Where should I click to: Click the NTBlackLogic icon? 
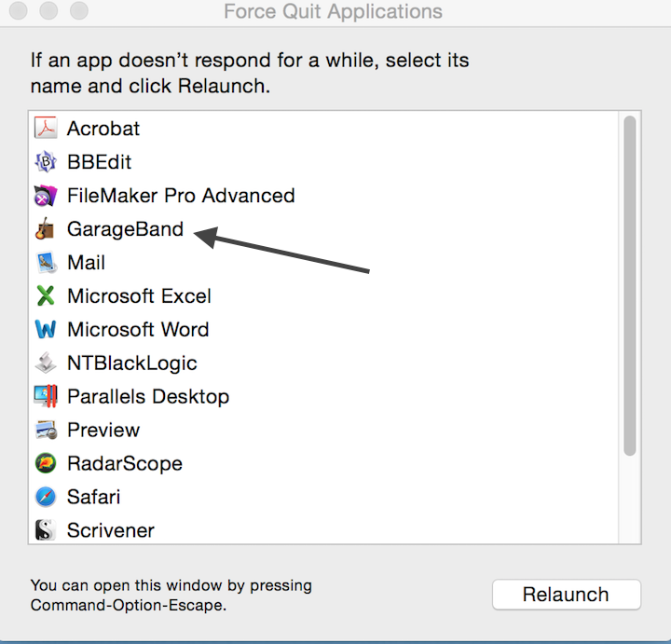pyautogui.click(x=45, y=363)
